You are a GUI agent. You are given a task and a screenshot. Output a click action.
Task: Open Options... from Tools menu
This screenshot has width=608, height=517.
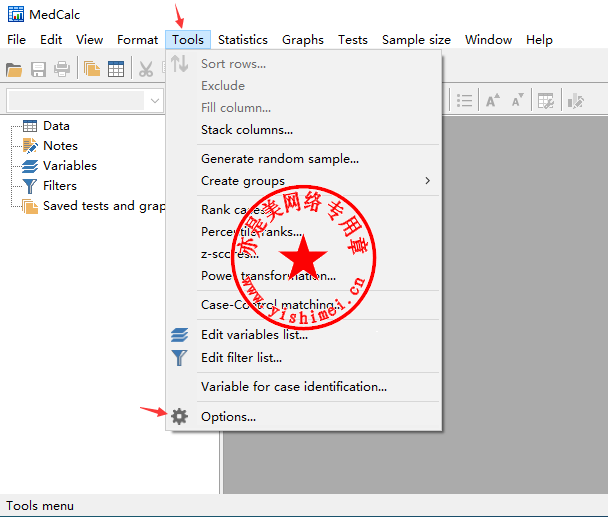coord(304,417)
